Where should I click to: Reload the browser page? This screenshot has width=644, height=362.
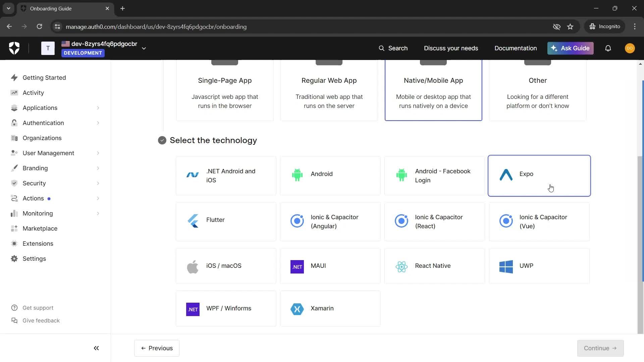[39, 26]
